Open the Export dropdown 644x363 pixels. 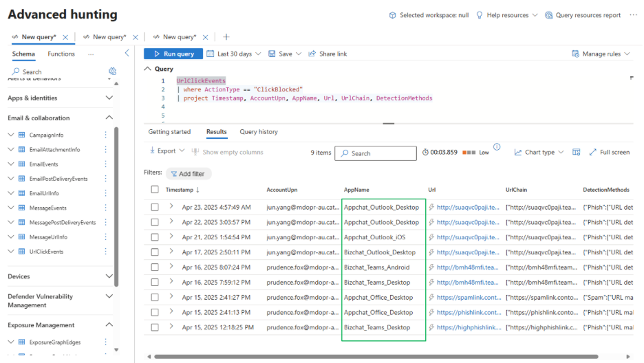(x=167, y=151)
